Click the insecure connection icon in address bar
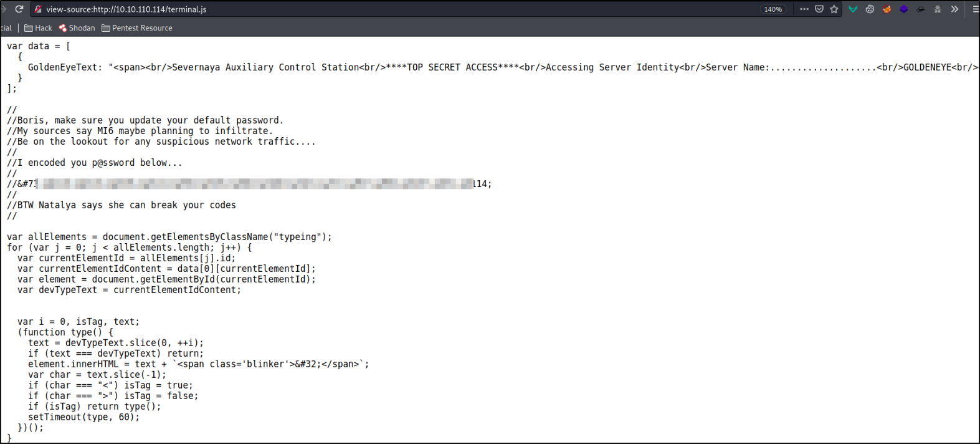This screenshot has width=980, height=444. pos(38,9)
